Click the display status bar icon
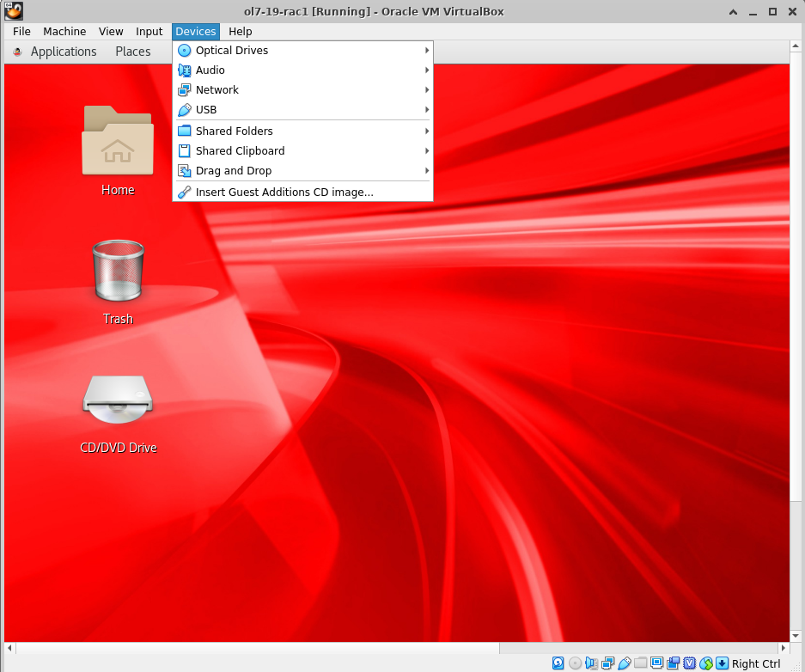Screen dimensions: 805x672 656,663
